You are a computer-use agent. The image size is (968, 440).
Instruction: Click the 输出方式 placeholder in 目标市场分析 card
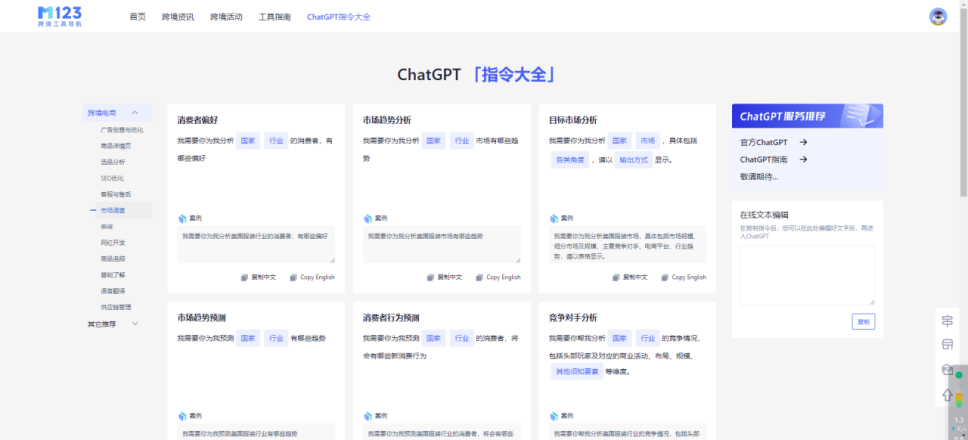pyautogui.click(x=633, y=160)
